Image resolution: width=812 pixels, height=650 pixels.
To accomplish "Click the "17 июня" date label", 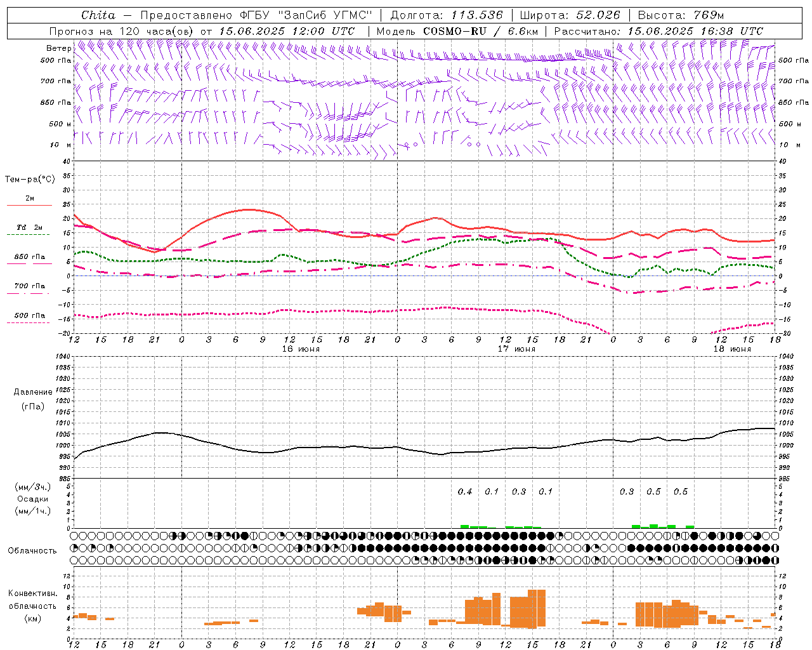I will click(x=516, y=349).
